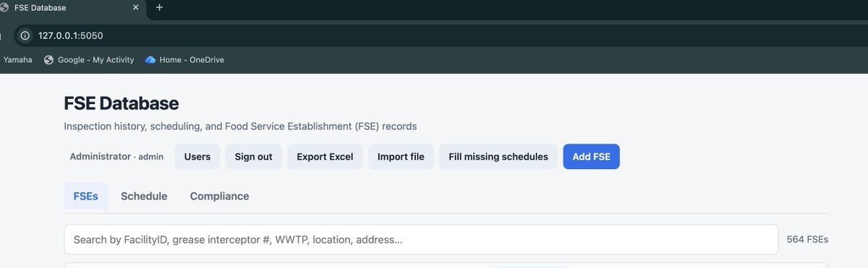Switch to the Compliance tab
This screenshot has height=268, width=868.
[220, 196]
